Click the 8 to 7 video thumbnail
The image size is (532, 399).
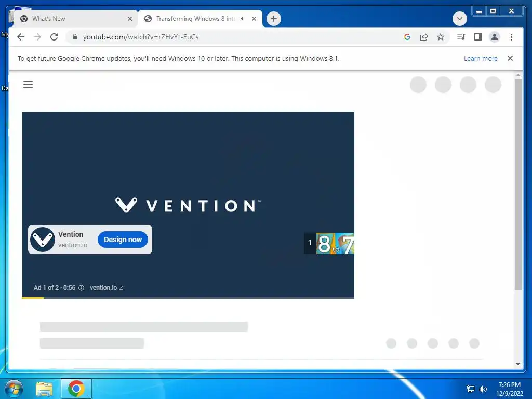[335, 243]
